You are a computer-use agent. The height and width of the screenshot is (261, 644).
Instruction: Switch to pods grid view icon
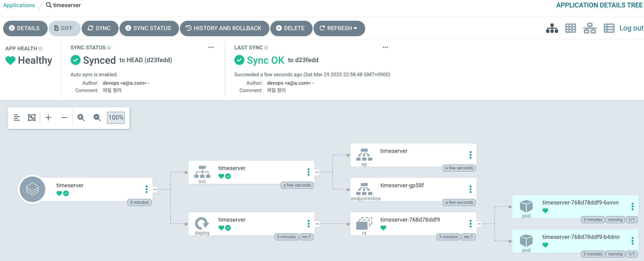click(x=571, y=28)
